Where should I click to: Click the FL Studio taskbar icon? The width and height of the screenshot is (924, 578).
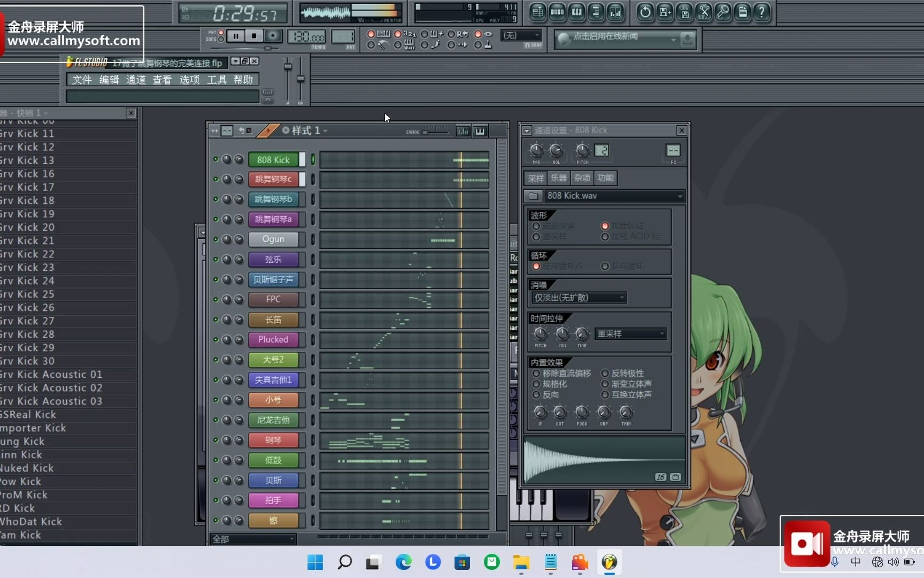click(610, 562)
